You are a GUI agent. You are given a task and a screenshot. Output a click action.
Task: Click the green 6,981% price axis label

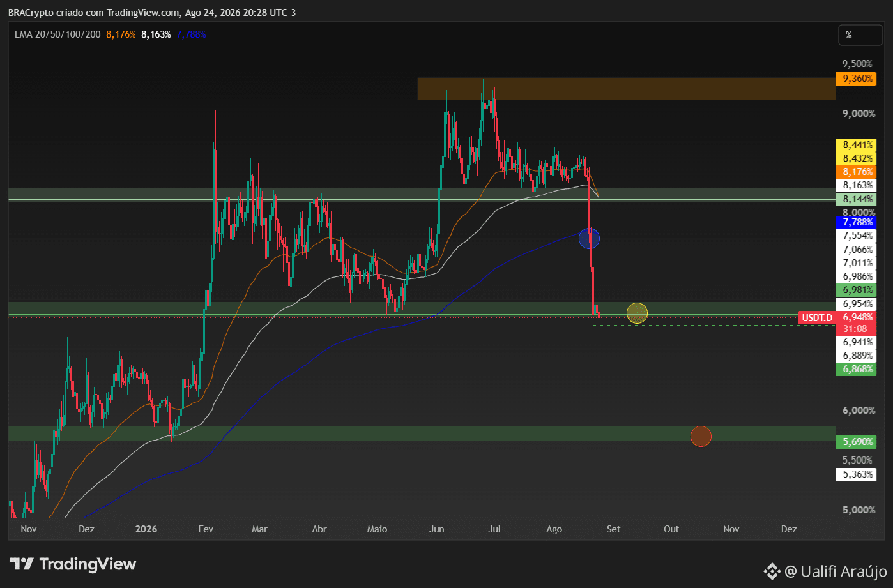click(x=855, y=290)
